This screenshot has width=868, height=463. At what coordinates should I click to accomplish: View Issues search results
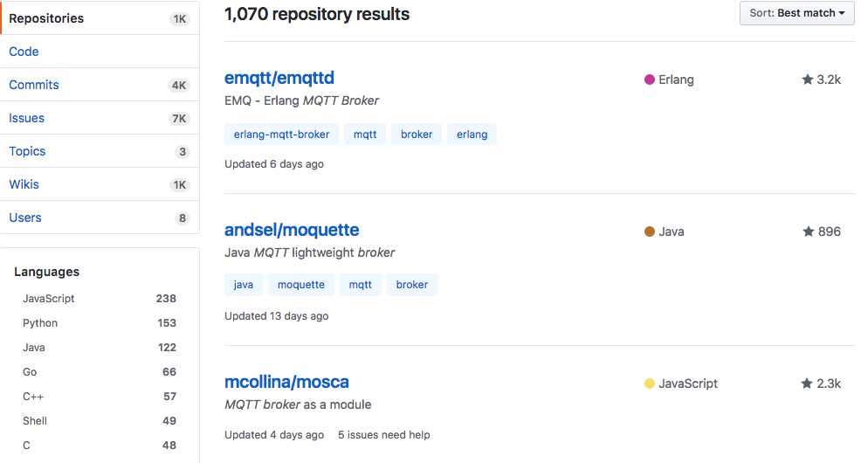26,118
